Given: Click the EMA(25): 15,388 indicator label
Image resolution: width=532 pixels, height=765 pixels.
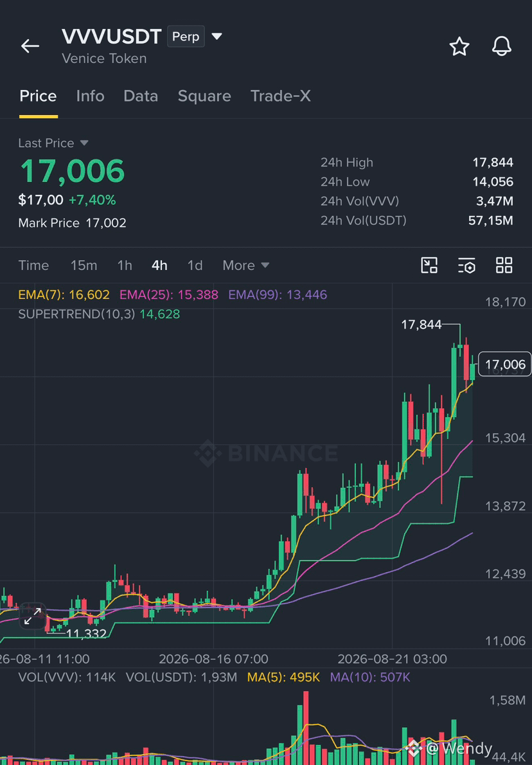Looking at the screenshot, I should (x=169, y=294).
